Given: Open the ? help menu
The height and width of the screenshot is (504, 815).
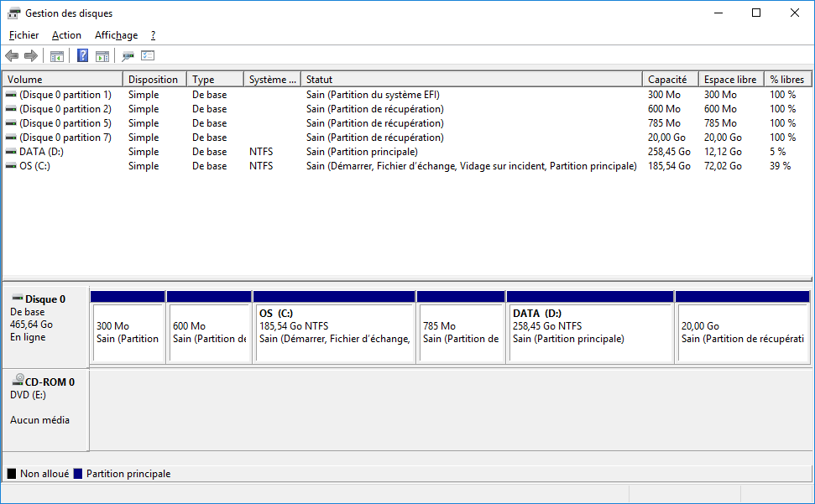Looking at the screenshot, I should point(154,35).
